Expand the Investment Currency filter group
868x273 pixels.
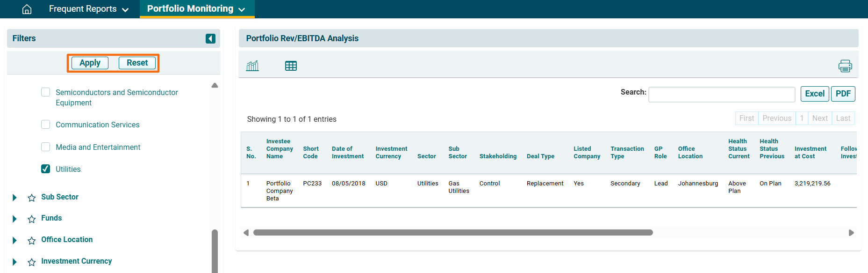pyautogui.click(x=14, y=262)
